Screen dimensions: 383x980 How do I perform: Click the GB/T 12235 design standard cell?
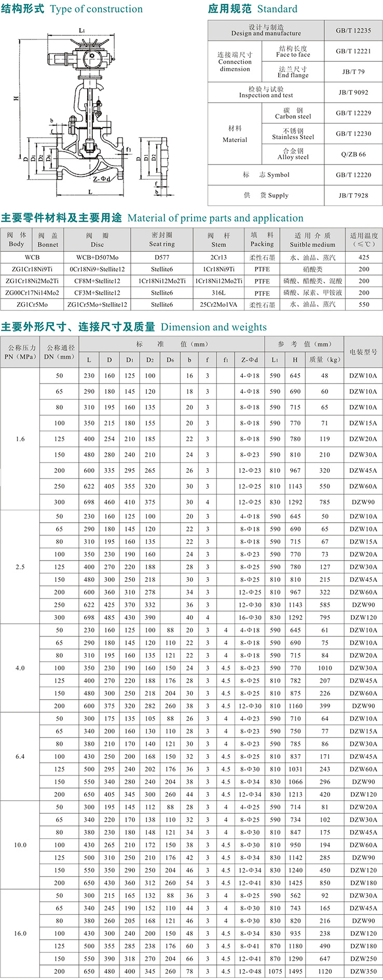pos(353,31)
